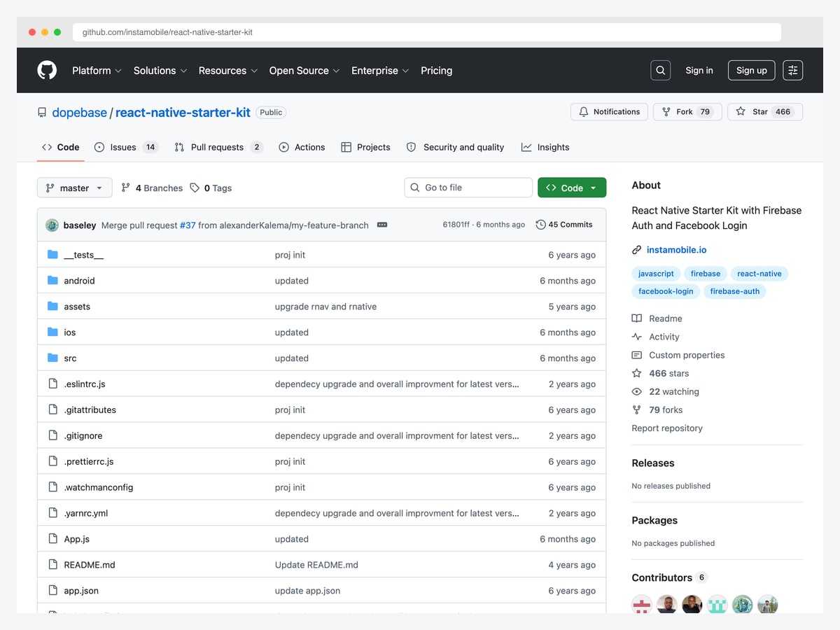
Task: Open the search magnifier button
Action: tap(660, 70)
